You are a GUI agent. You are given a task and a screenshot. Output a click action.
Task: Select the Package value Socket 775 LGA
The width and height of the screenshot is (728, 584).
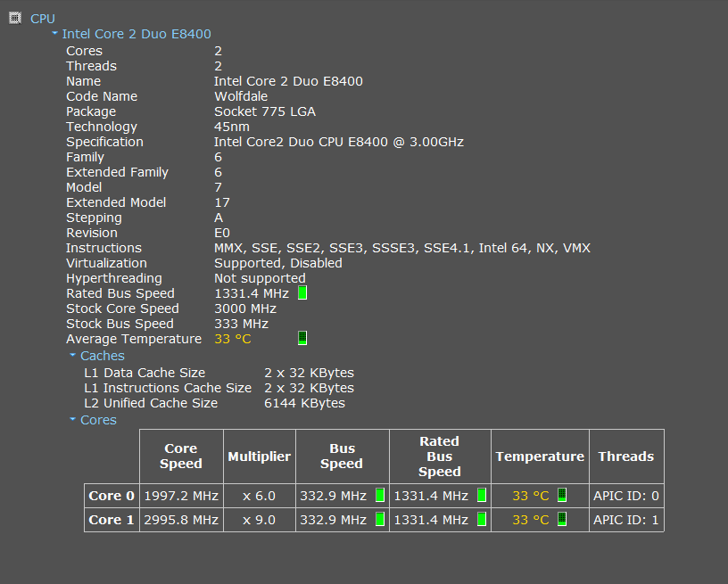[x=265, y=111]
